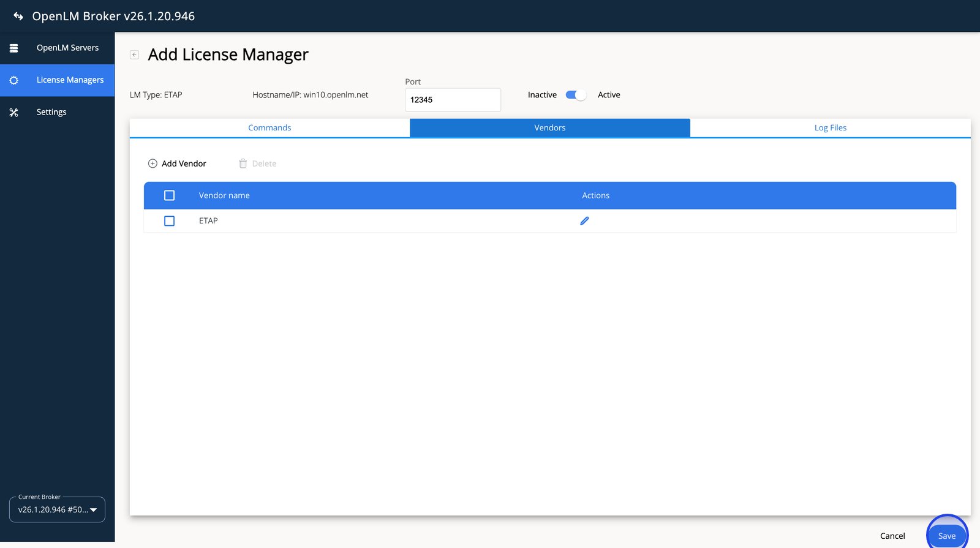
Task: Select the ETAP vendor row checkbox
Action: [x=170, y=221]
